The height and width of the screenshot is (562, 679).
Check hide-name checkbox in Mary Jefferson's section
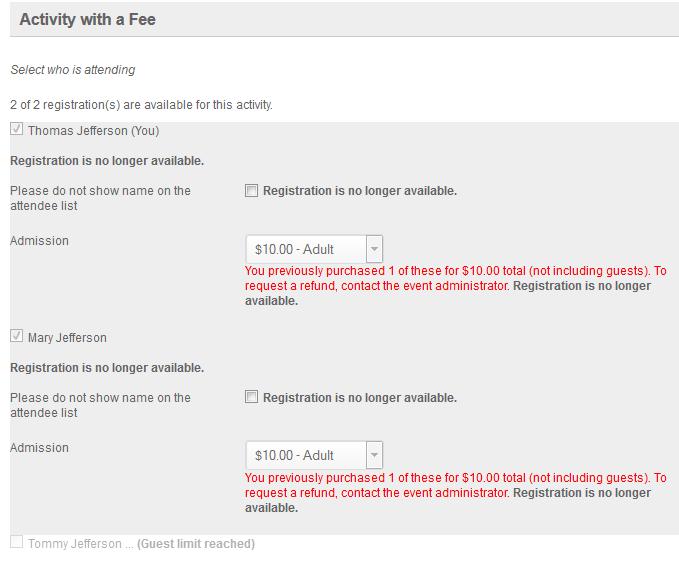click(252, 398)
